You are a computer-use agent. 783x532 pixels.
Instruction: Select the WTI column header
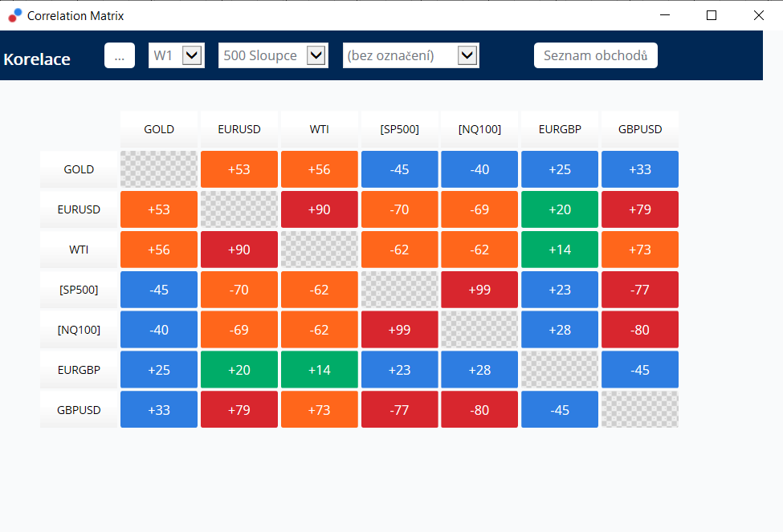coord(319,129)
